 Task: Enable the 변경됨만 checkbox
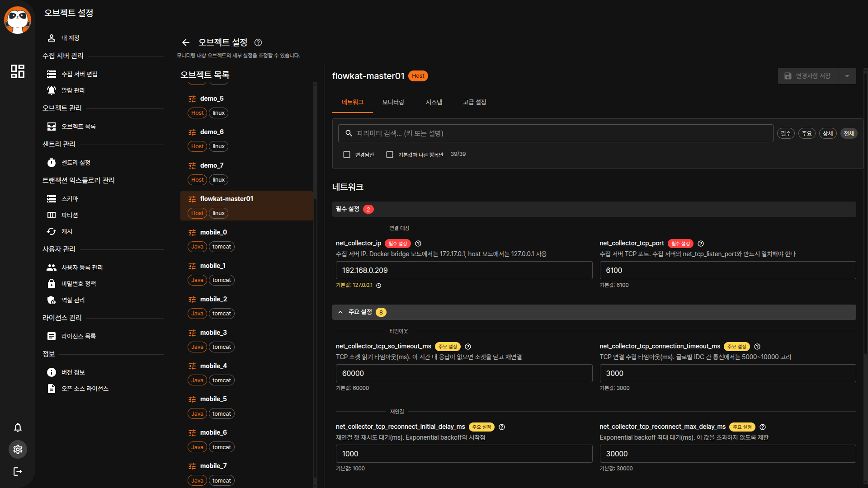click(347, 155)
